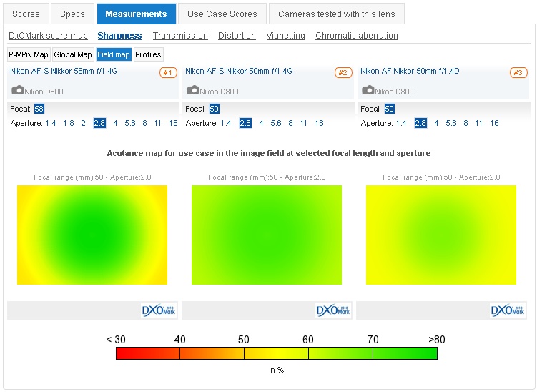Show the Profiles view
537x392 pixels.
148,54
